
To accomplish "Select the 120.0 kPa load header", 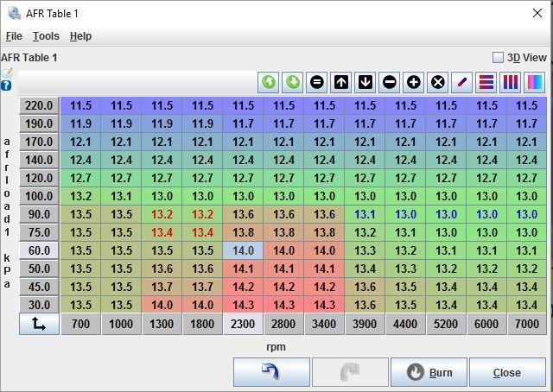I will pos(39,178).
